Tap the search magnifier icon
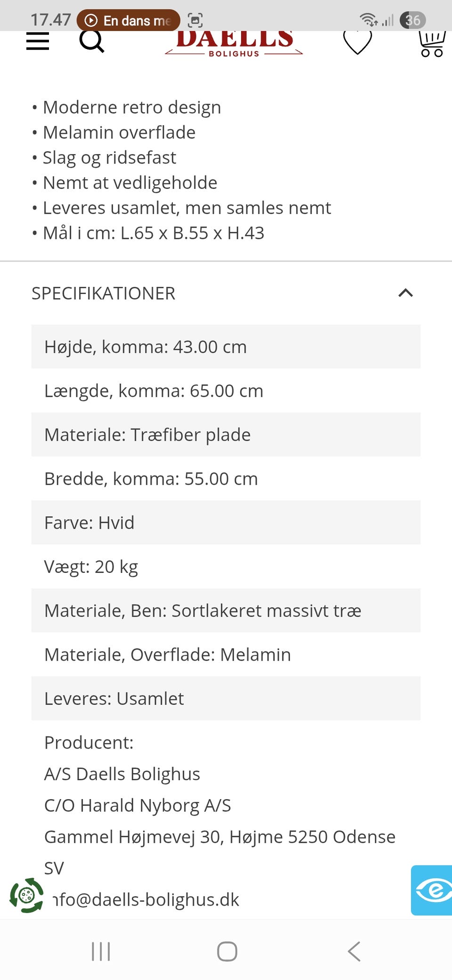Screen dimensions: 452x980 [91, 41]
